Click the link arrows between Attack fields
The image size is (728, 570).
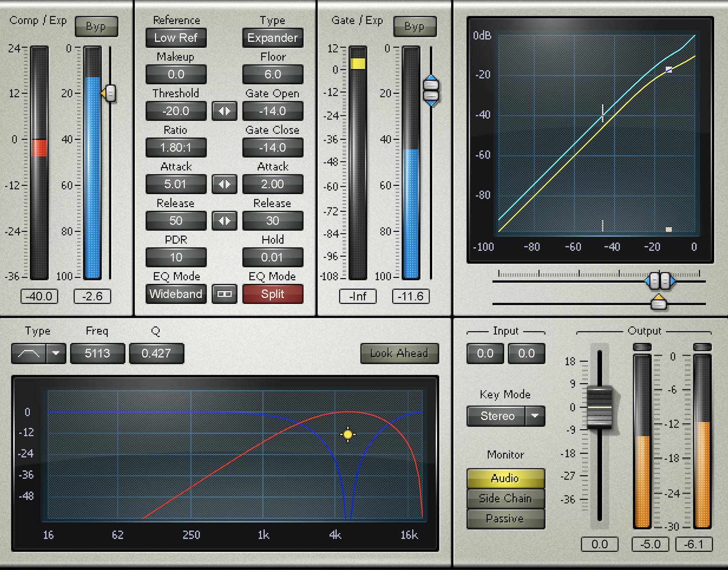tap(225, 185)
